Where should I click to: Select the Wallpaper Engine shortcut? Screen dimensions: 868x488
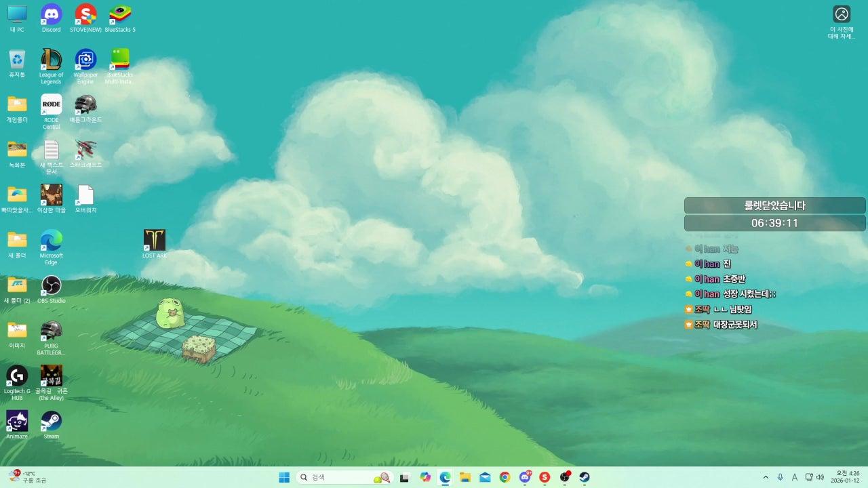click(x=85, y=60)
